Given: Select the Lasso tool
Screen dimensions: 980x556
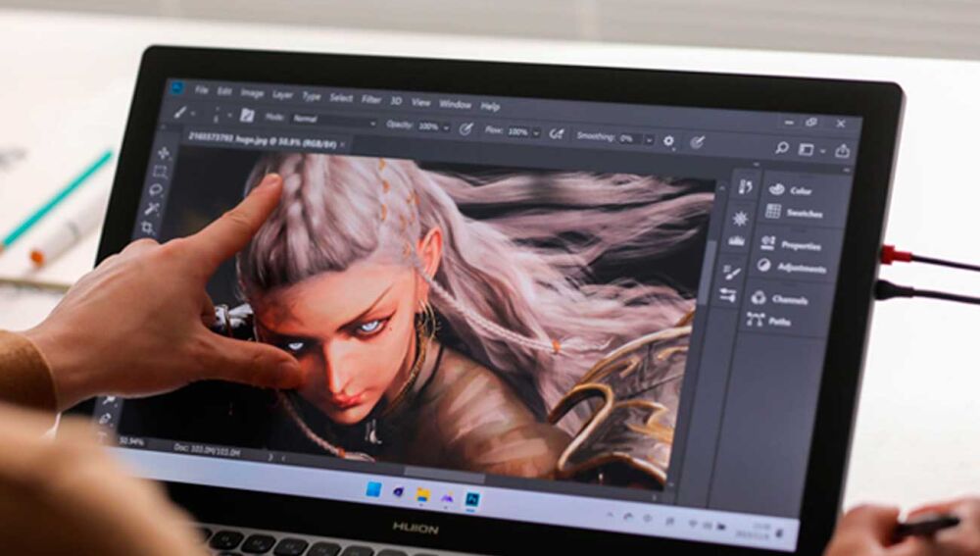Looking at the screenshot, I should tap(157, 190).
